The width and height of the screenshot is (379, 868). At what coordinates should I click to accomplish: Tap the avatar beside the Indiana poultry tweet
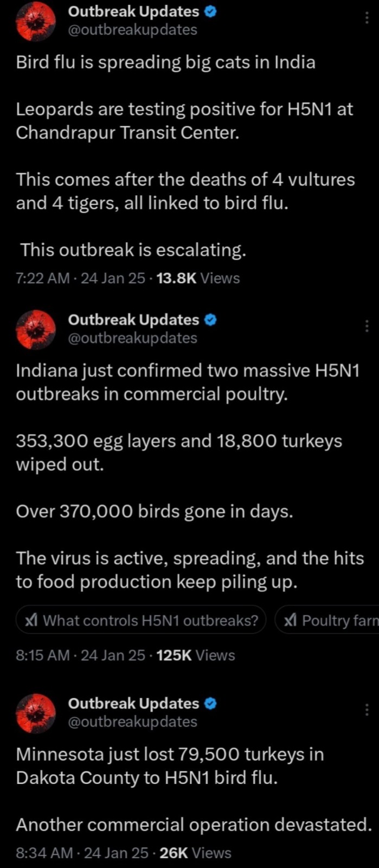pos(36,329)
